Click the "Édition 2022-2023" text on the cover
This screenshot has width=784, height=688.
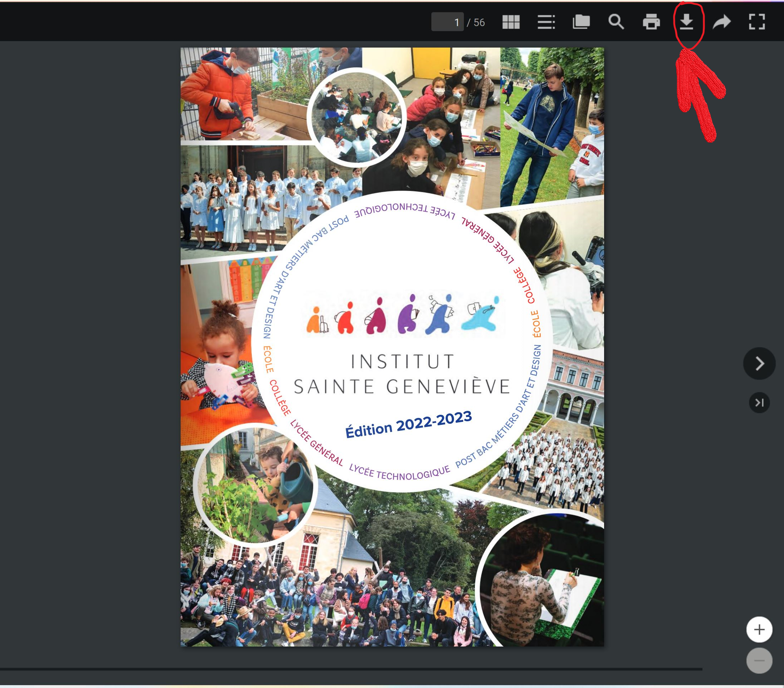(x=408, y=424)
